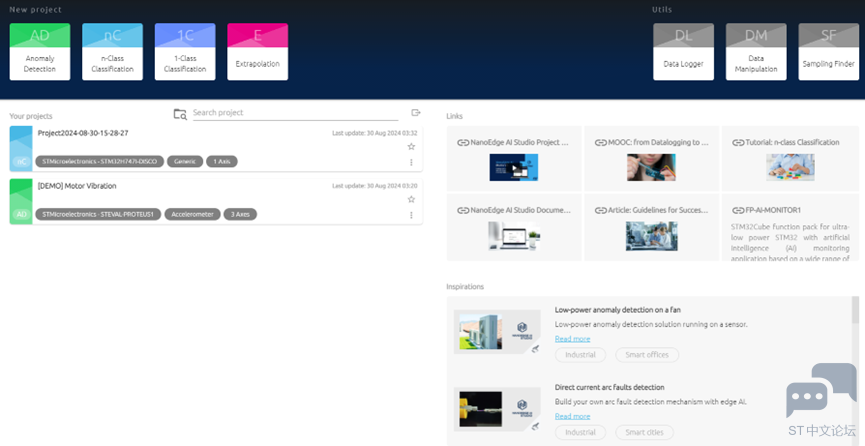The height and width of the screenshot is (446, 865).
Task: Click the AD badge on Motor Vibration project
Action: click(22, 214)
